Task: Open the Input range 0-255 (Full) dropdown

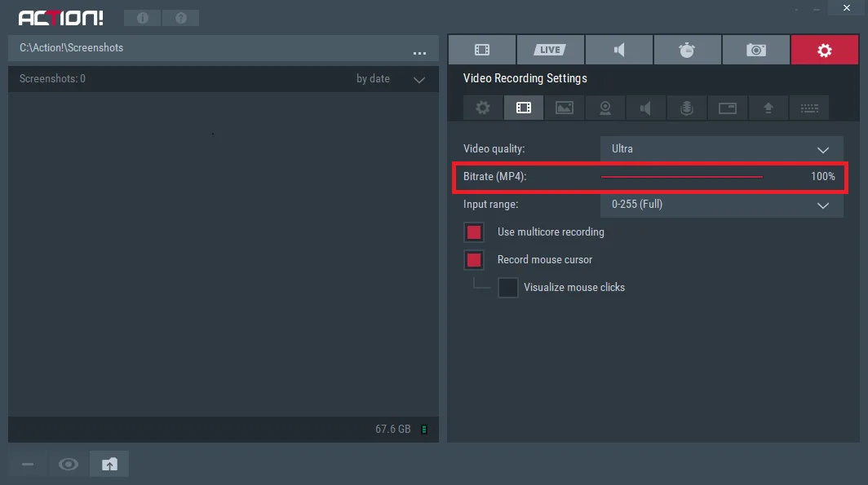Action: click(721, 204)
